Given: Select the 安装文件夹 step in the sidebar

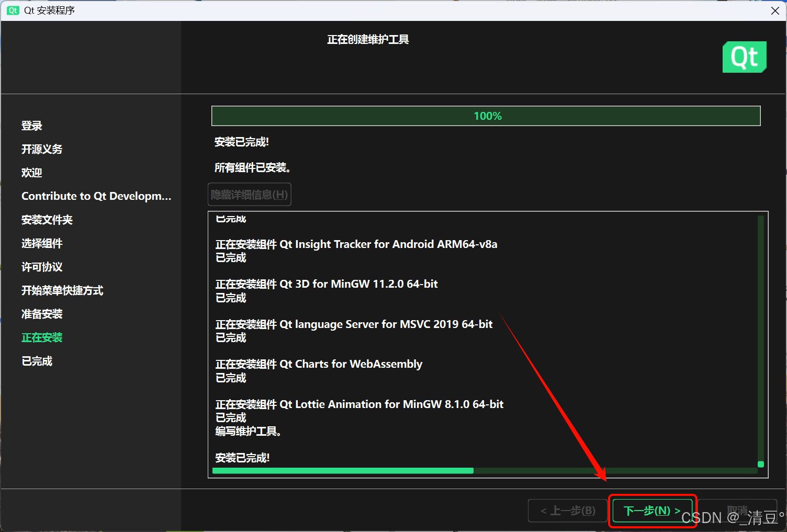Looking at the screenshot, I should 47,220.
